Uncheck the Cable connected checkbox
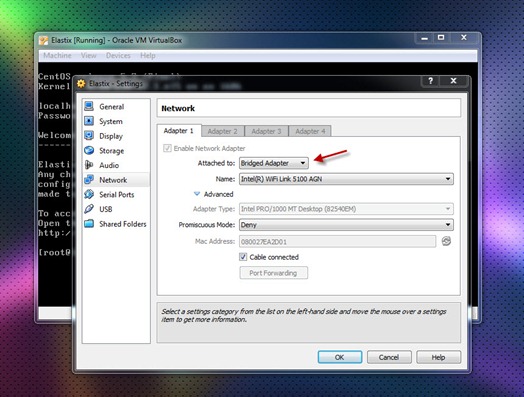The height and width of the screenshot is (397, 524). coord(243,257)
